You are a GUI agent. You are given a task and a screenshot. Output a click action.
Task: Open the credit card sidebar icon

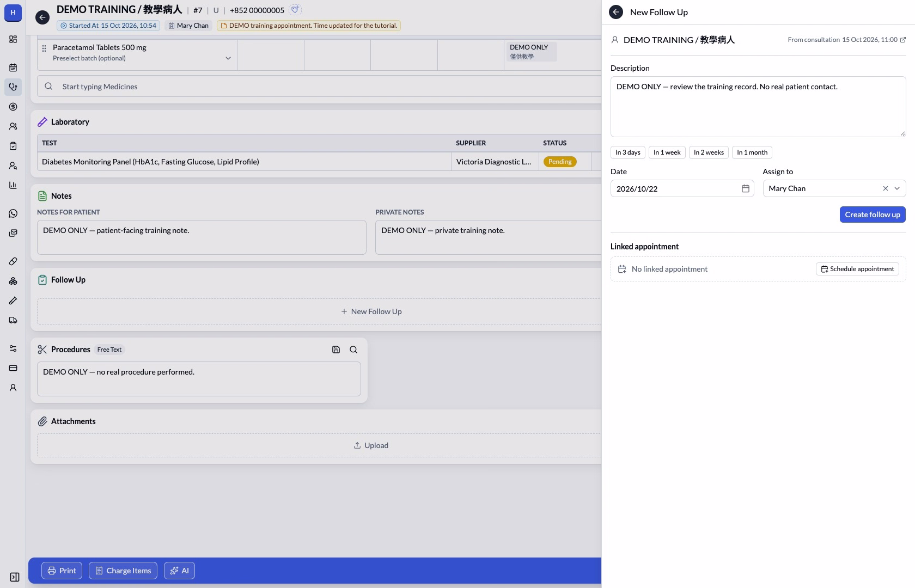tap(13, 368)
